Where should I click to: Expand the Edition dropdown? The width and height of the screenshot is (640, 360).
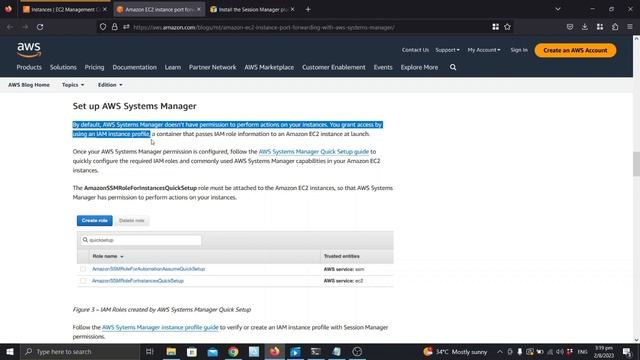coord(110,85)
